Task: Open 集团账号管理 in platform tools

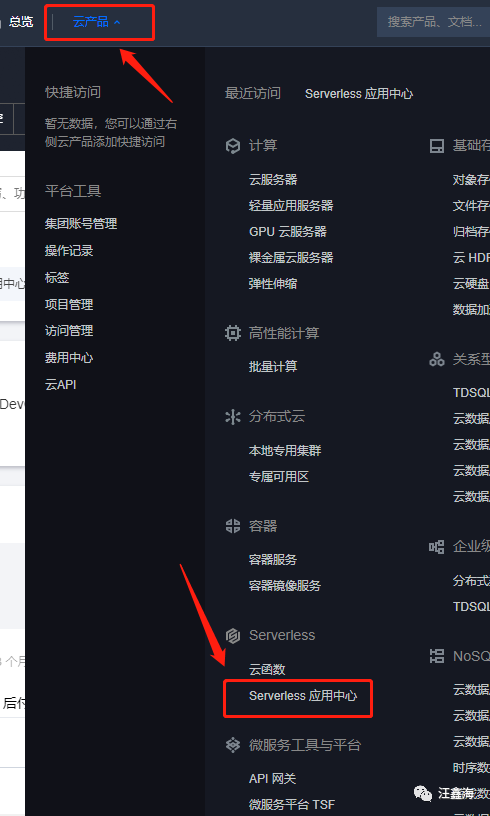Action: [x=81, y=224]
